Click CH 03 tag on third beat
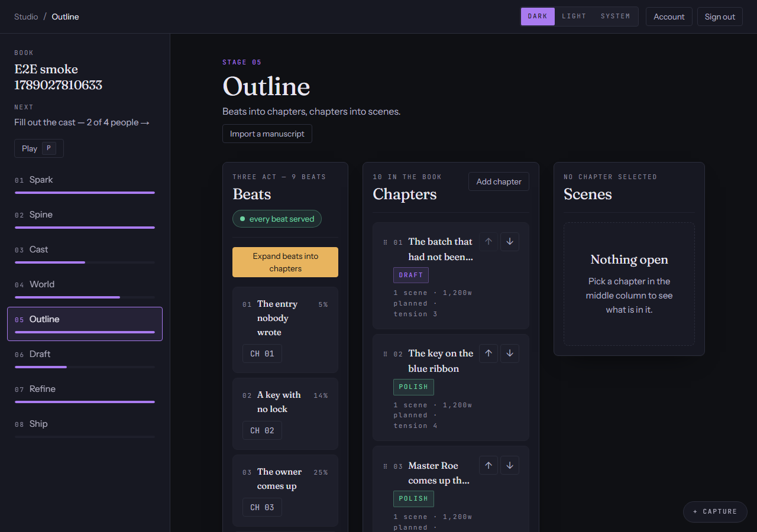 [x=262, y=507]
